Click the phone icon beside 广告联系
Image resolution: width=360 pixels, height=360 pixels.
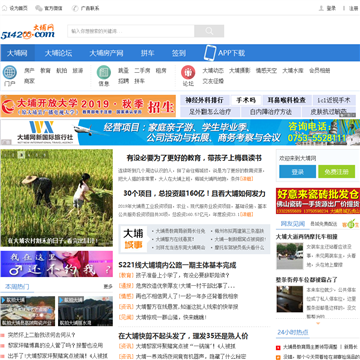click(75, 8)
